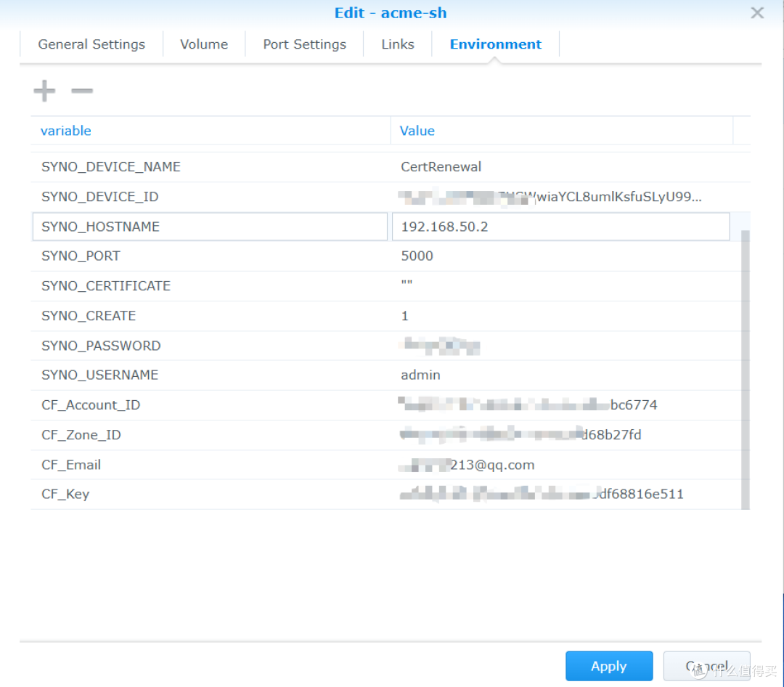Click the variable column header
This screenshot has width=784, height=687.
click(66, 131)
